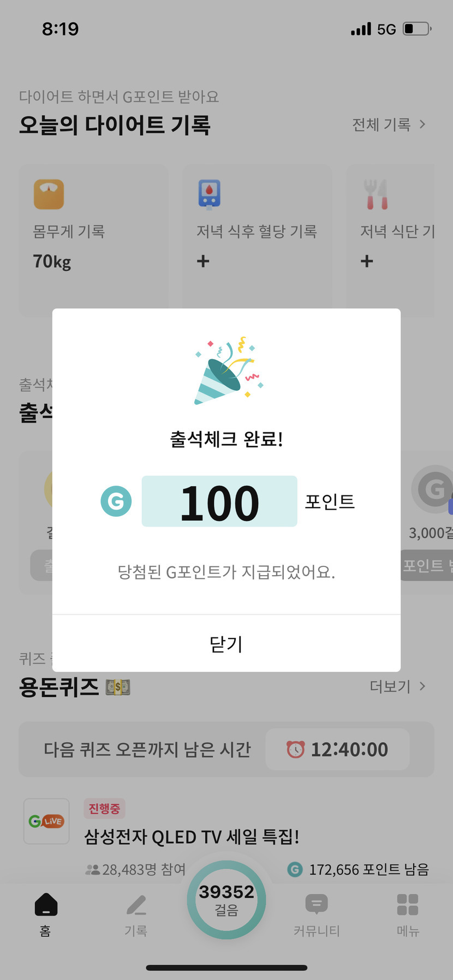
Task: Tap the money bill emoji beside 용돈퀴즈
Action: [x=118, y=686]
